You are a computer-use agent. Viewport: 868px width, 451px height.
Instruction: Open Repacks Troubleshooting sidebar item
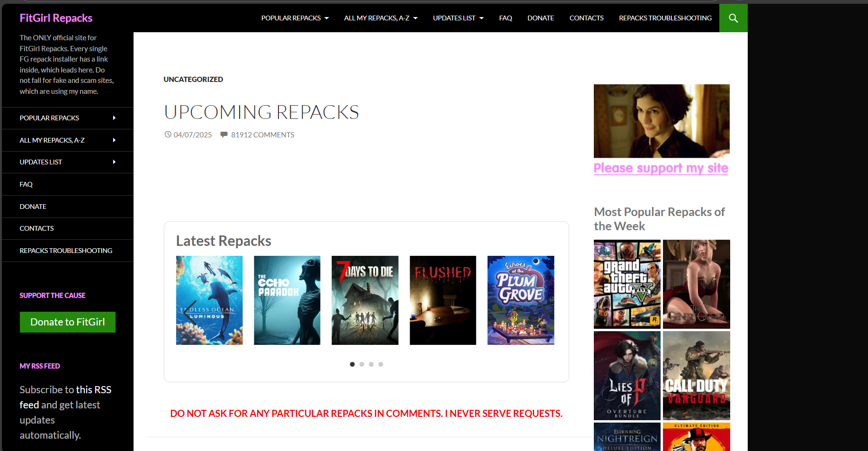[x=68, y=251]
